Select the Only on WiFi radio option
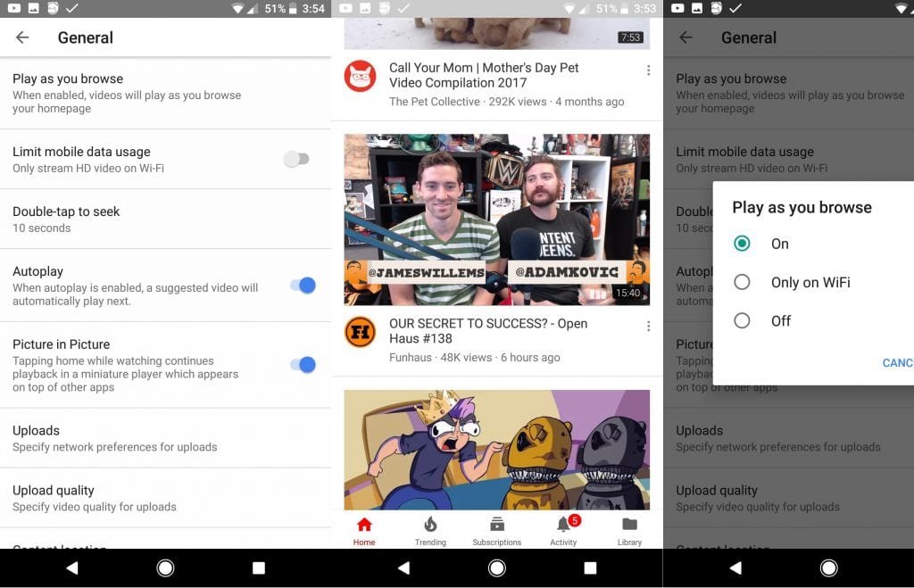This screenshot has height=588, width=914. [x=742, y=282]
